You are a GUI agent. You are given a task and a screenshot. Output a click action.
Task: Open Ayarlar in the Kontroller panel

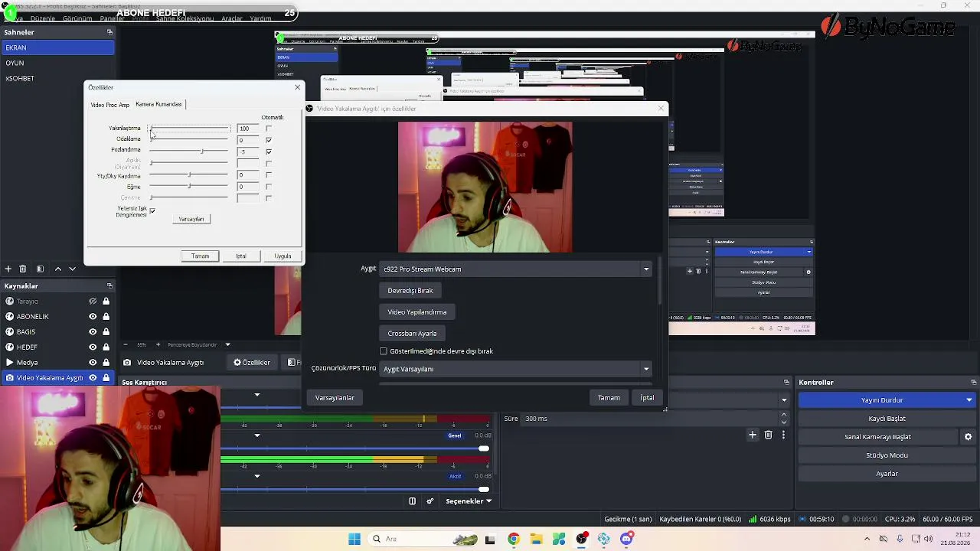(x=887, y=474)
